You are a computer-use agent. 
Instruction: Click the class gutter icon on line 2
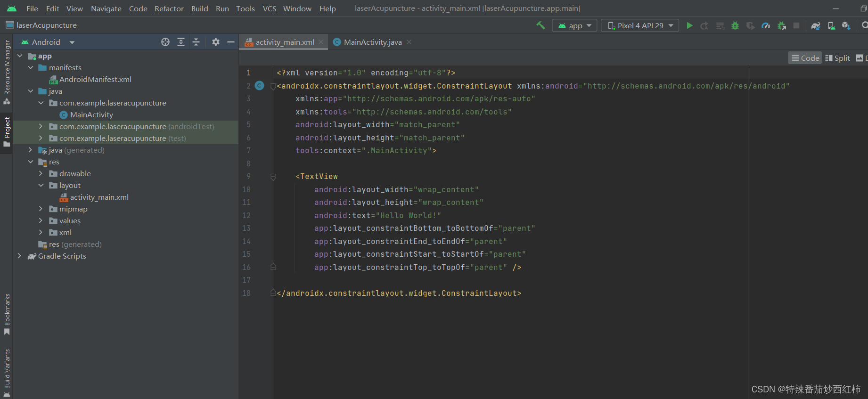260,85
